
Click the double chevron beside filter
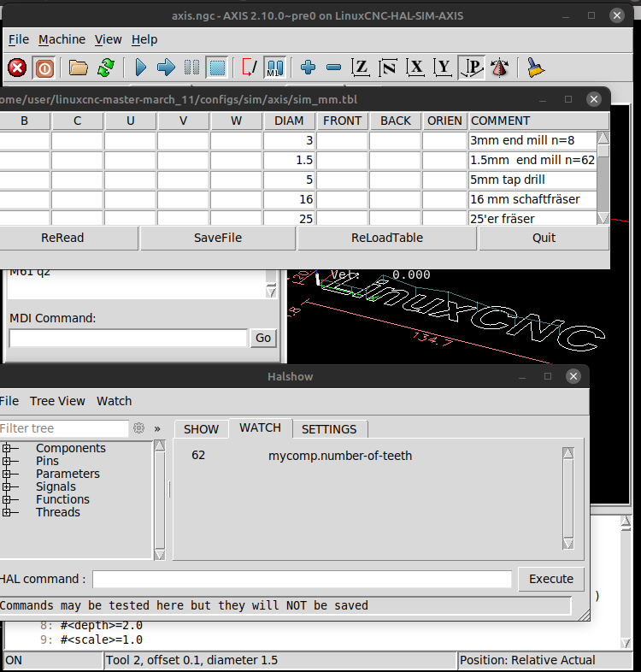click(157, 428)
